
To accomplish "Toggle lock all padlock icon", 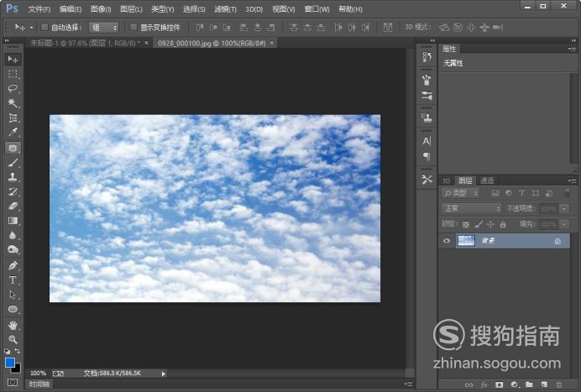I will pyautogui.click(x=503, y=224).
